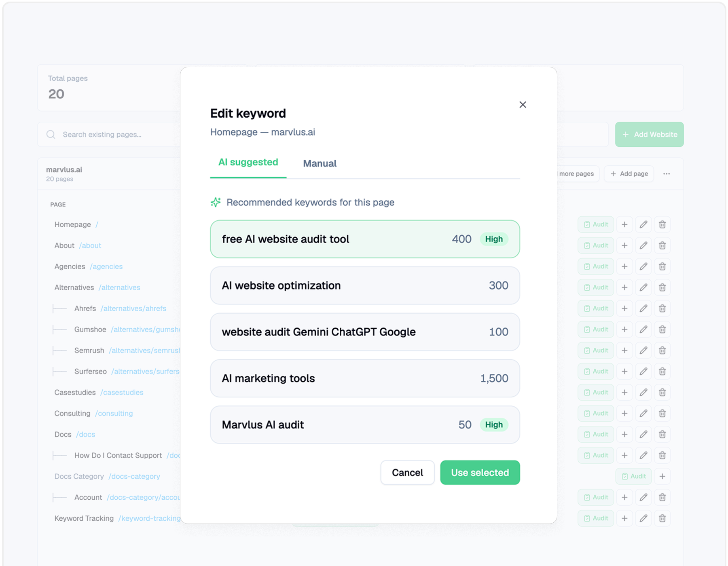Click the plus icon on Gumshoe row

point(624,329)
